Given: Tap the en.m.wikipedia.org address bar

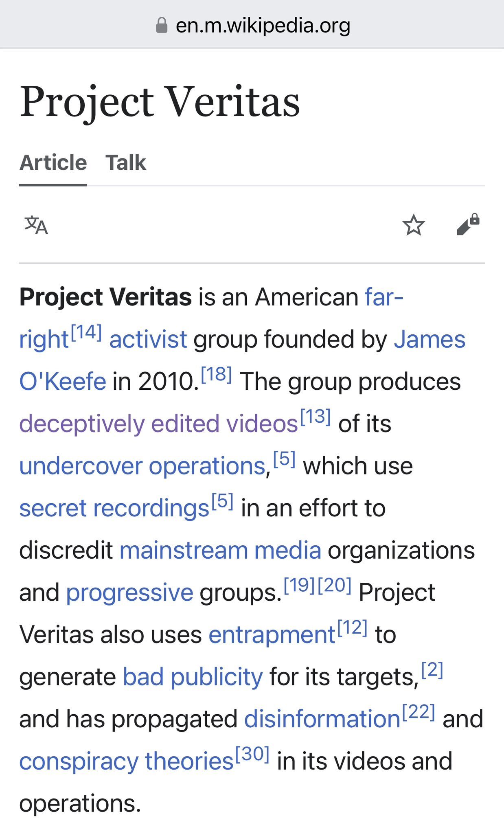Looking at the screenshot, I should [x=263, y=26].
